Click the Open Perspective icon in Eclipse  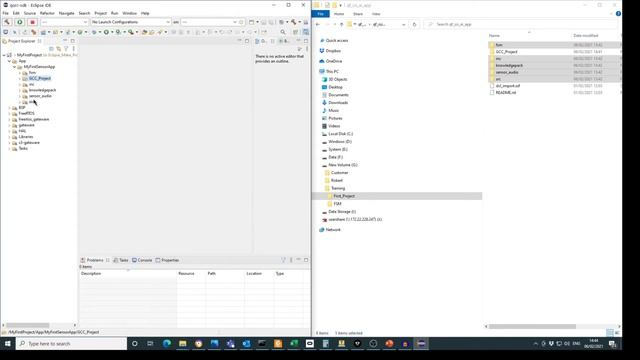click(296, 32)
